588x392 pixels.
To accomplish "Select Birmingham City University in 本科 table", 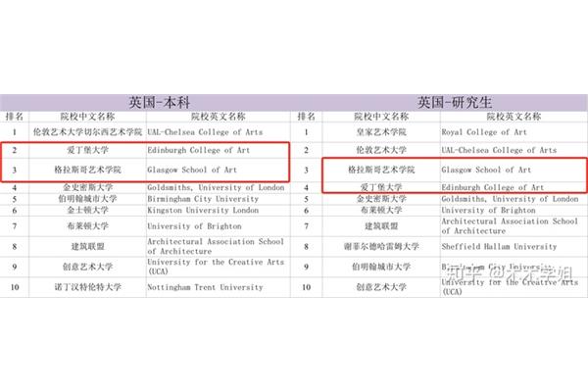I will (203, 199).
